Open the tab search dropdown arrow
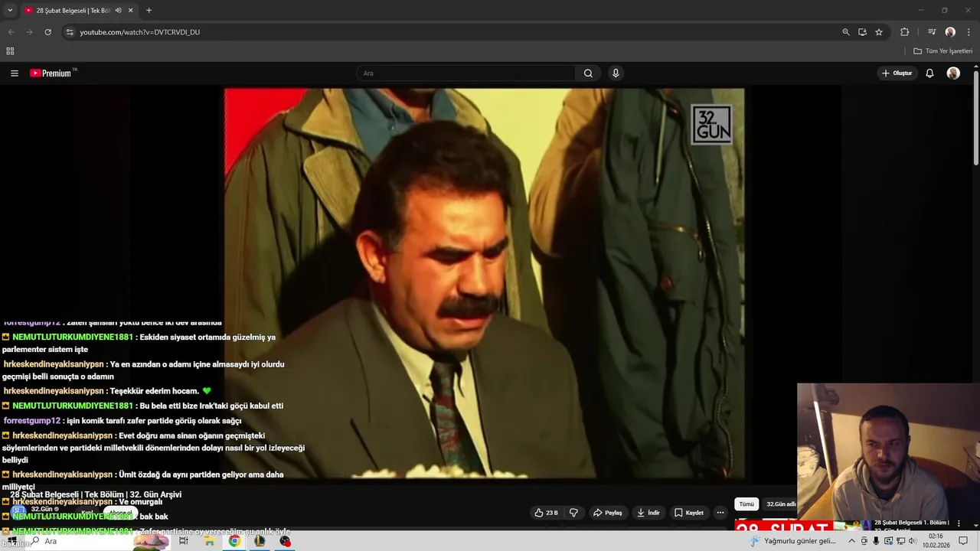This screenshot has height=551, width=980. [10, 11]
